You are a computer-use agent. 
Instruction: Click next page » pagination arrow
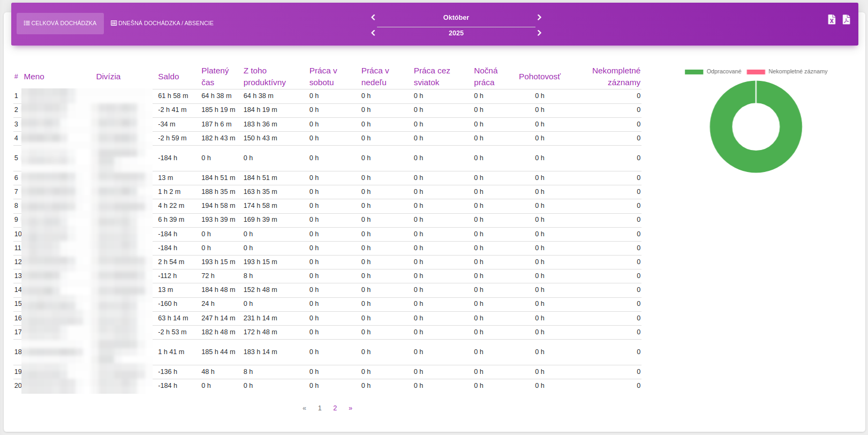tap(350, 408)
